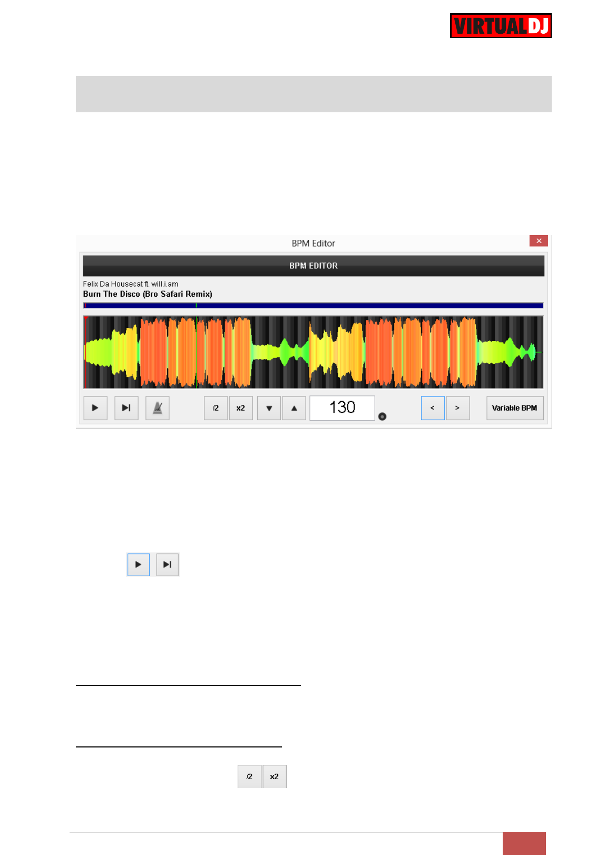Open the Variable BPM option
Screen dimensions: 616x855
point(515,408)
